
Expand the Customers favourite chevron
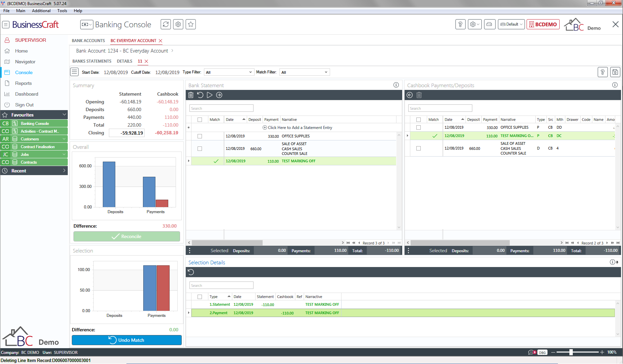click(64, 139)
